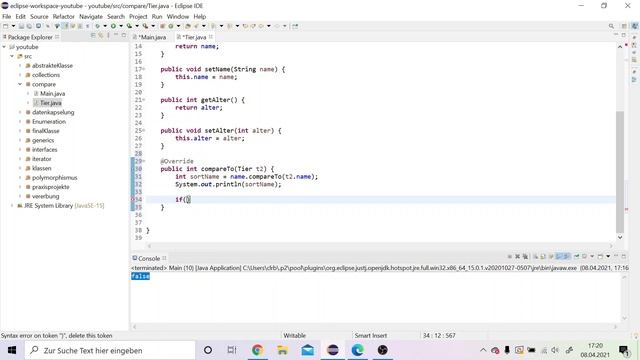Open the Debug button dropdown arrow
The image size is (640, 360).
(x=105, y=26)
